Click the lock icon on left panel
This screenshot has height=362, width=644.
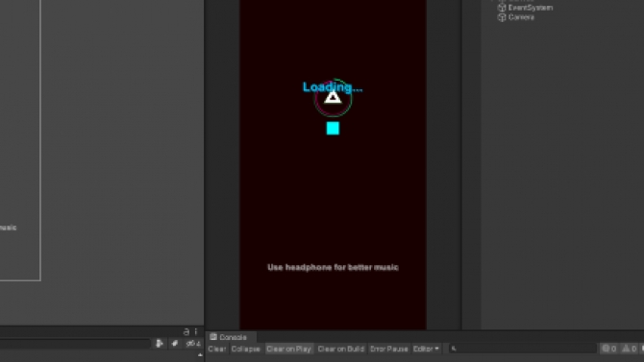point(186,331)
